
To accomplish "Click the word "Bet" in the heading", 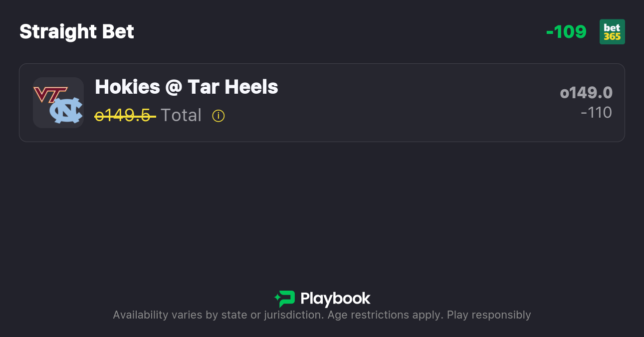I will click(x=118, y=32).
